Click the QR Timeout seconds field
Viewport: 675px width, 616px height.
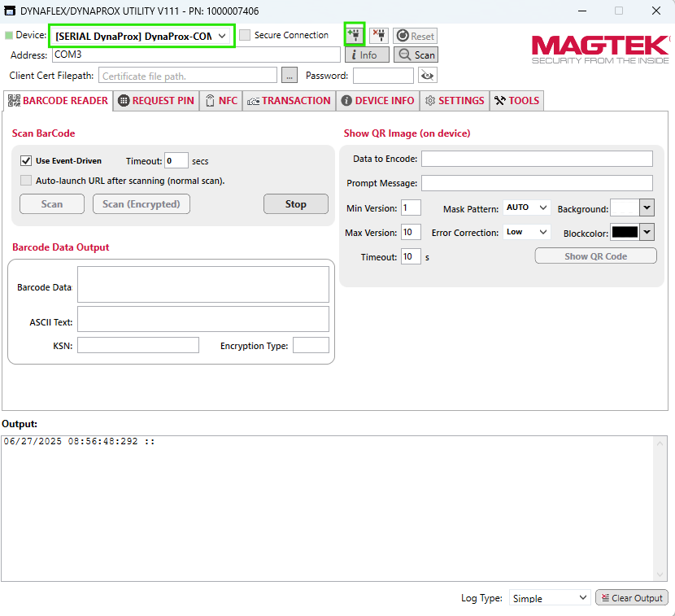[x=411, y=257]
